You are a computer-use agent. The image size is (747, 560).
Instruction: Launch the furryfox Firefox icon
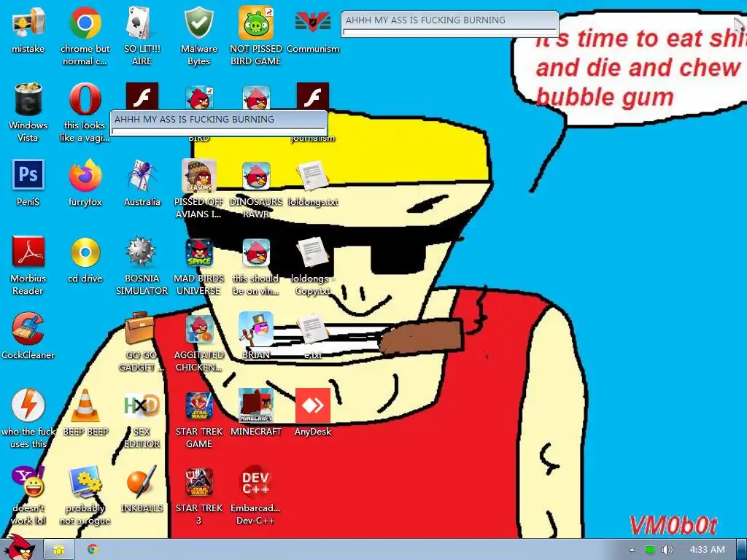coord(85,175)
